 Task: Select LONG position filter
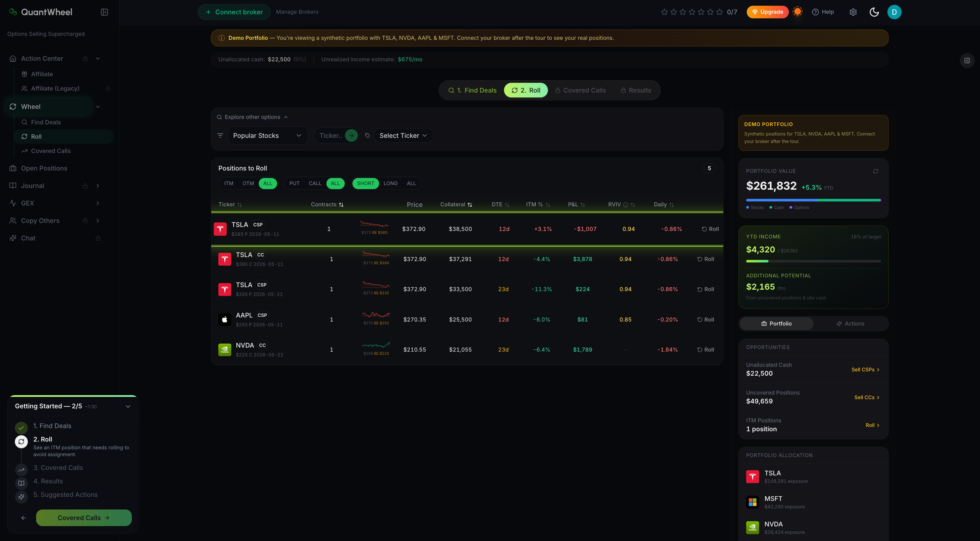(x=390, y=183)
